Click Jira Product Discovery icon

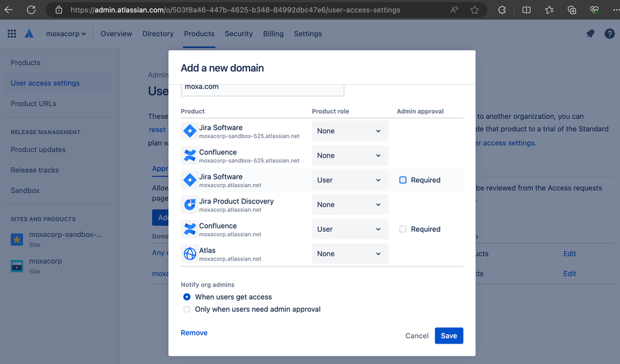click(x=190, y=205)
